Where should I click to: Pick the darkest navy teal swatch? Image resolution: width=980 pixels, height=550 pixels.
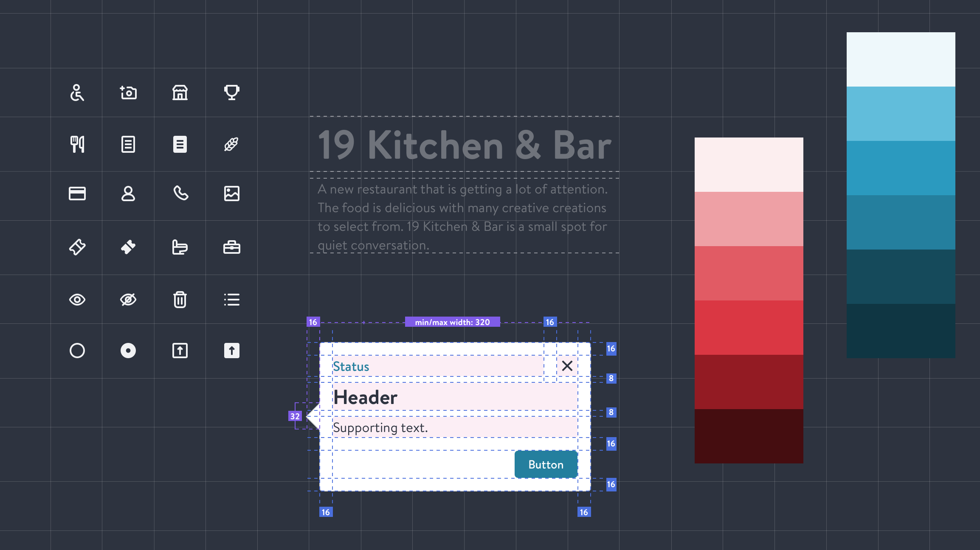pos(901,331)
